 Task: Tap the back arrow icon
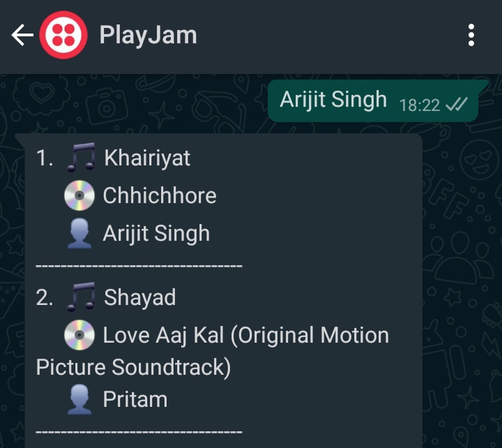(x=22, y=35)
